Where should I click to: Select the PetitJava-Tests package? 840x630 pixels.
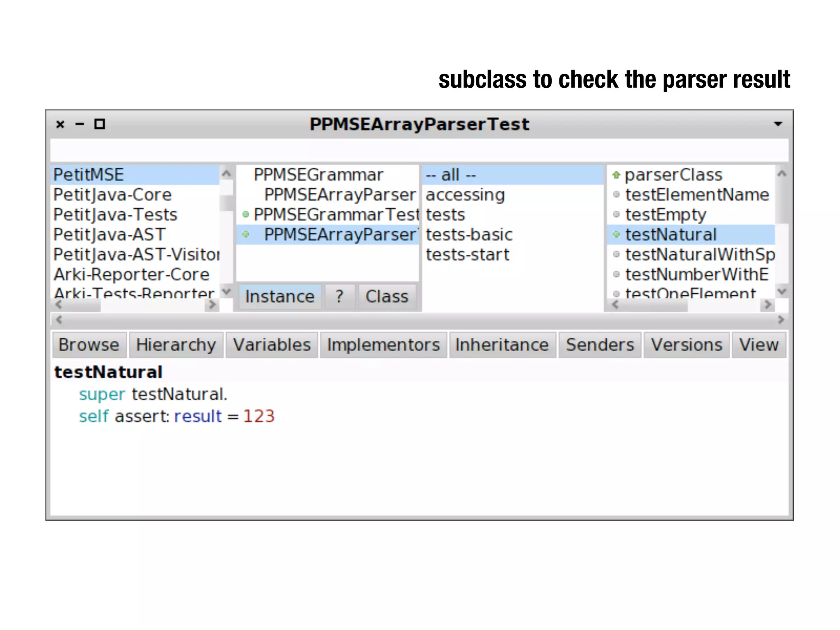tap(135, 215)
